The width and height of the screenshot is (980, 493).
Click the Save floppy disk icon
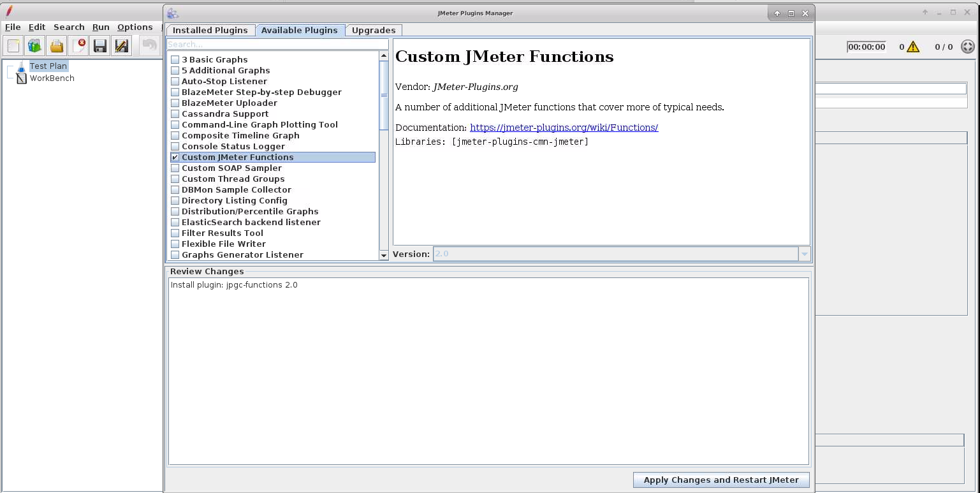pos(99,46)
